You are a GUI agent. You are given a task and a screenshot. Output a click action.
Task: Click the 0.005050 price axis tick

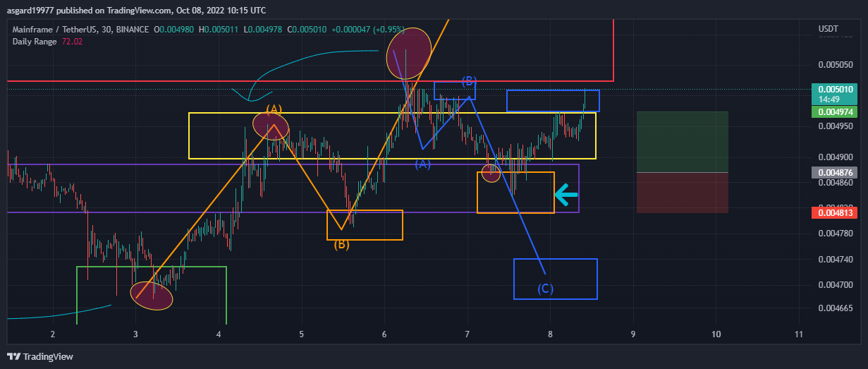pyautogui.click(x=836, y=65)
